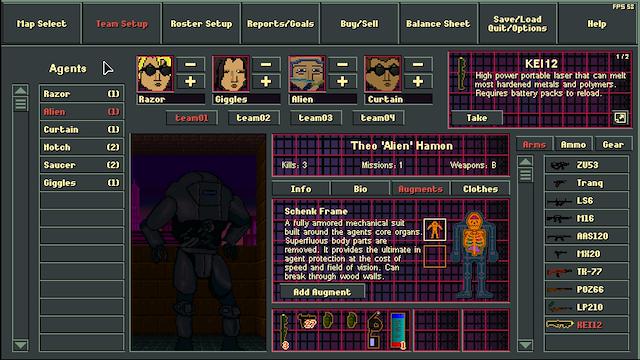
Task: Select the Schenk Frame augment slot icon
Action: [435, 230]
